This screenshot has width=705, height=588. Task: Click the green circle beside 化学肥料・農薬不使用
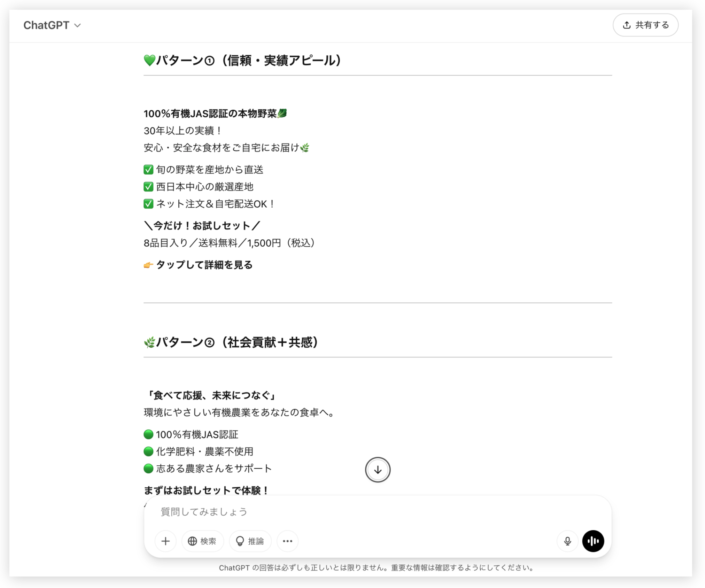pos(148,451)
